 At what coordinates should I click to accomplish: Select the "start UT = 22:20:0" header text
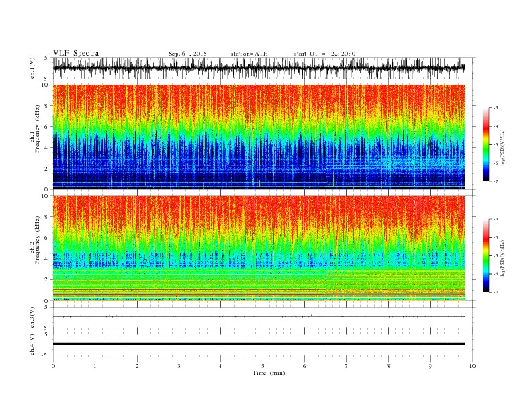pos(324,54)
